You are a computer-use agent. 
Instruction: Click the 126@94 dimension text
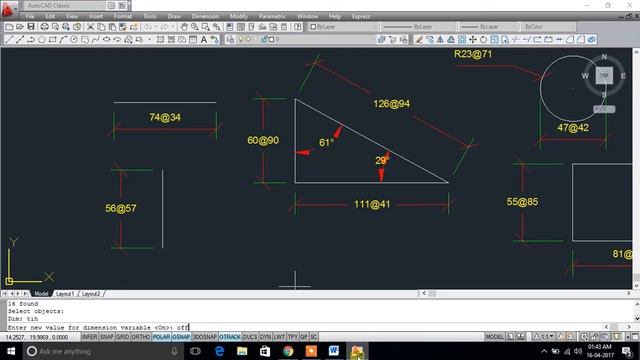tap(391, 104)
